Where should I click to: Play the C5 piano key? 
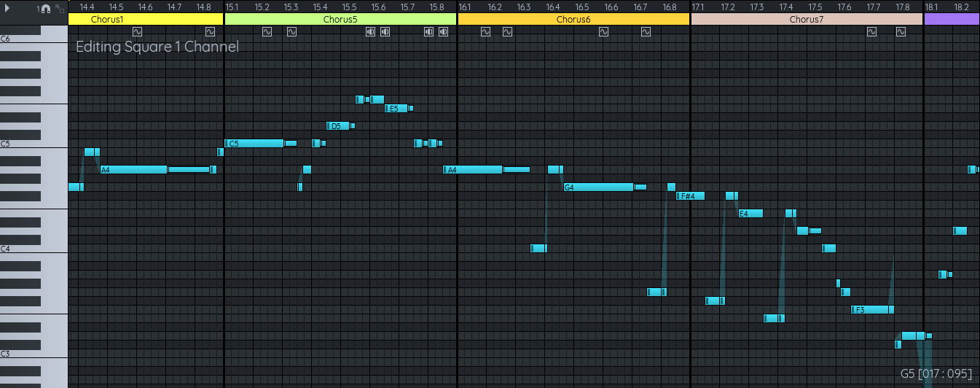coord(34,143)
